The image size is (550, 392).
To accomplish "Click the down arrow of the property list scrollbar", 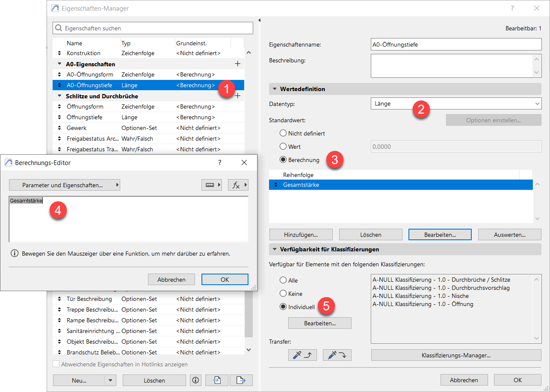I will [249, 350].
